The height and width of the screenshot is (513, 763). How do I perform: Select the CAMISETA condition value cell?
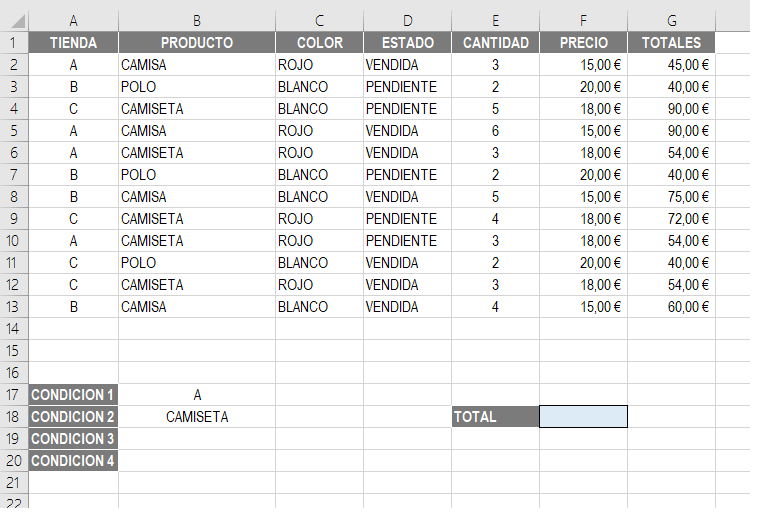coord(197,417)
